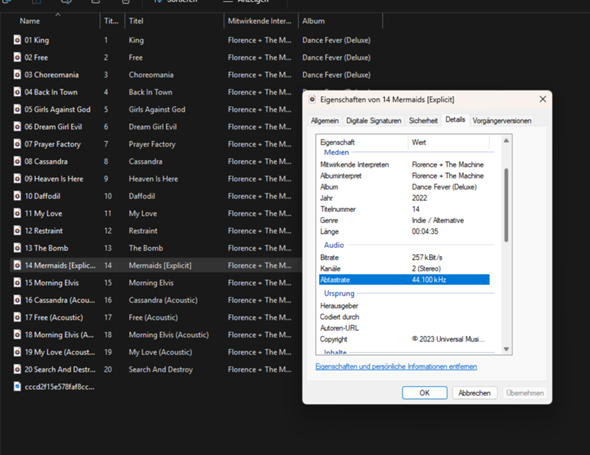Select the Genre property row
This screenshot has height=455, width=590.
click(404, 220)
